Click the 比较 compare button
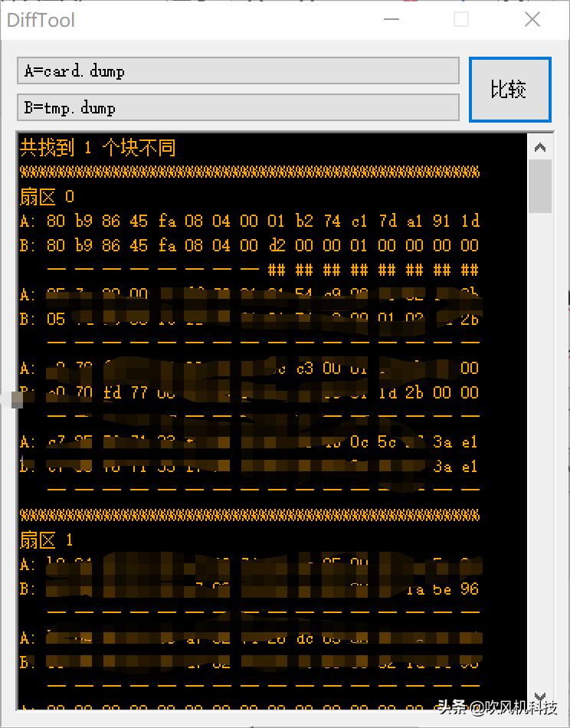The width and height of the screenshot is (570, 728). point(509,90)
